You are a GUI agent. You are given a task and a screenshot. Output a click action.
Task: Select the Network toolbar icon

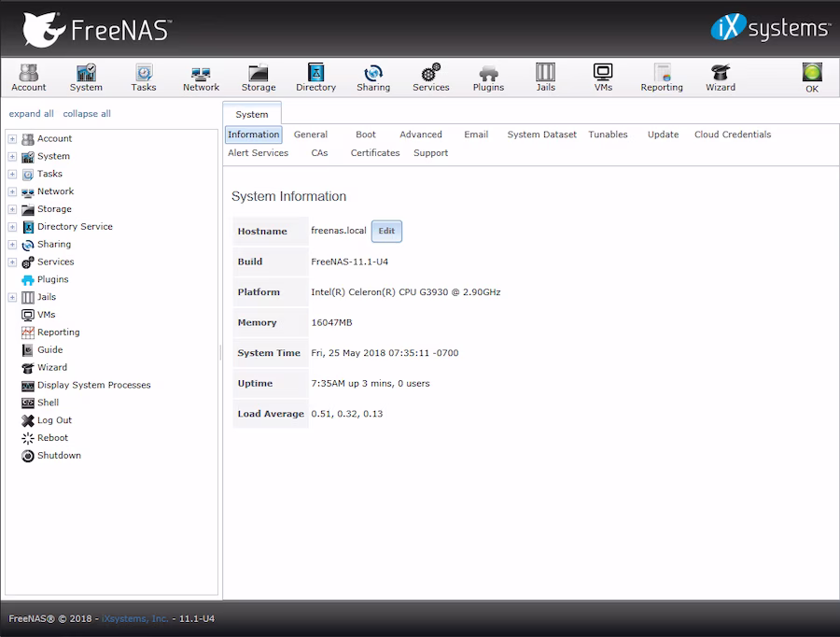201,78
